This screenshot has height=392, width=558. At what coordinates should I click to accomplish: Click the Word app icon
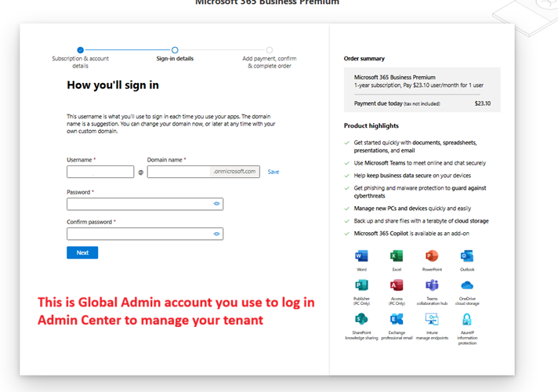[x=361, y=256]
